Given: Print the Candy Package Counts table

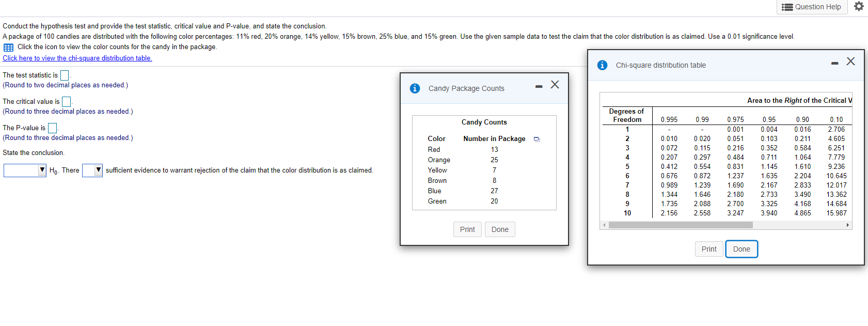Looking at the screenshot, I should (467, 229).
